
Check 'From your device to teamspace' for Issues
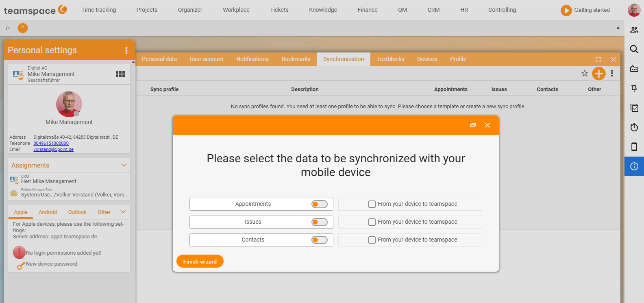[372, 222]
